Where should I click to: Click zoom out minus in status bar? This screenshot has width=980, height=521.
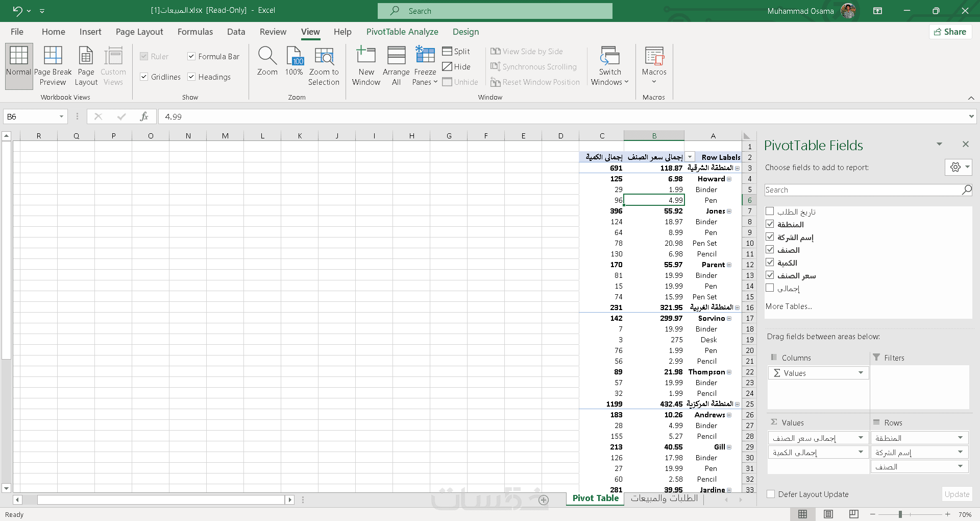(x=873, y=514)
